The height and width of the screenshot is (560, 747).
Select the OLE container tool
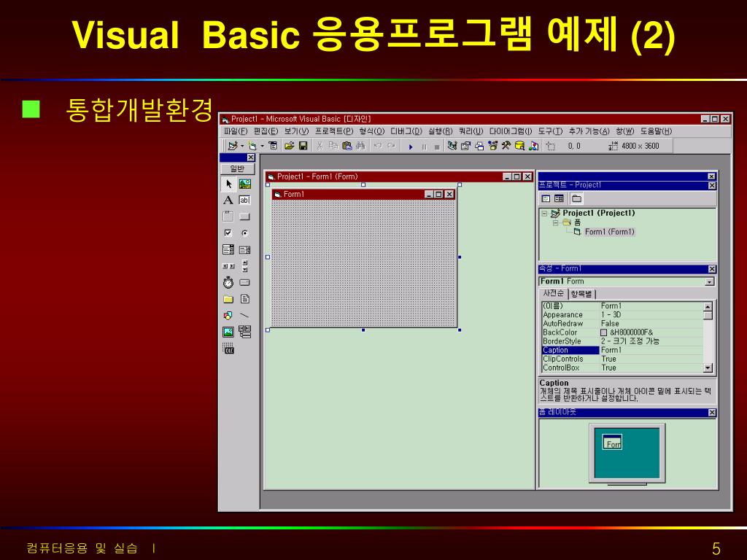[x=228, y=349]
